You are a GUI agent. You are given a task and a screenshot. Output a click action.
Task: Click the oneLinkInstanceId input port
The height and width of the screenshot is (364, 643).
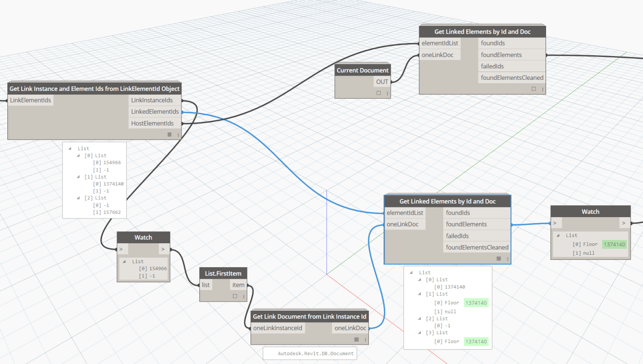point(278,328)
